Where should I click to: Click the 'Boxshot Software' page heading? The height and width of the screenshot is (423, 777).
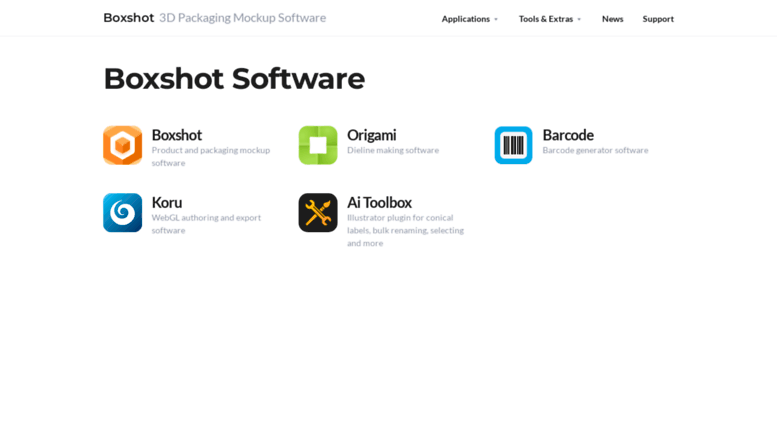tap(234, 79)
